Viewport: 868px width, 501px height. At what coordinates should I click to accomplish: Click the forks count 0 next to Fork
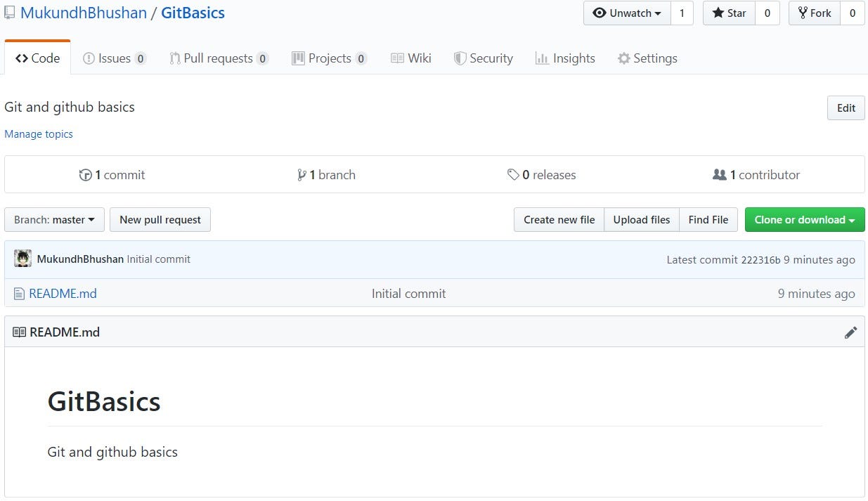pos(853,13)
